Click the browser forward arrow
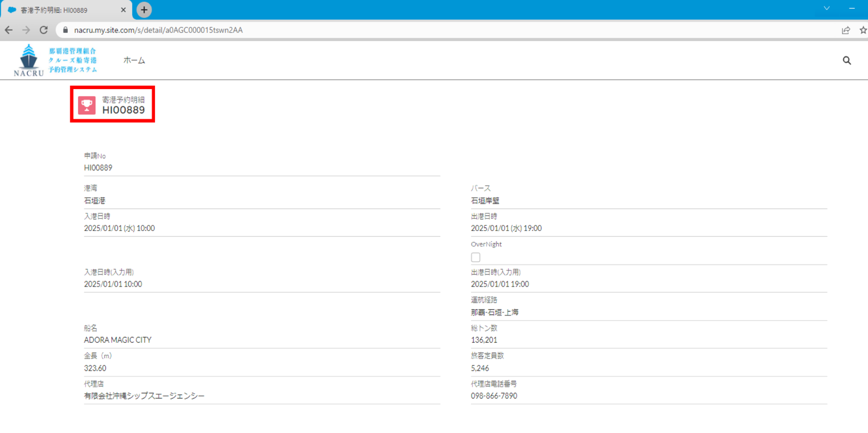 [26, 30]
